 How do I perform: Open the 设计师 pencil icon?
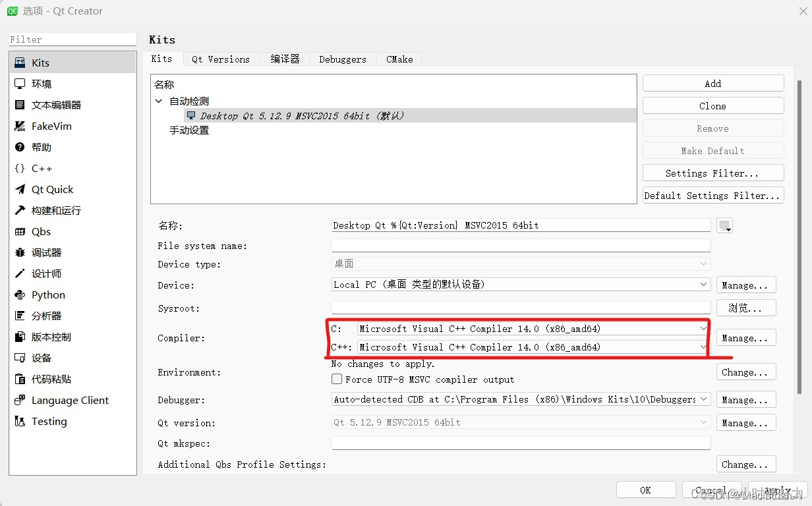(x=20, y=273)
